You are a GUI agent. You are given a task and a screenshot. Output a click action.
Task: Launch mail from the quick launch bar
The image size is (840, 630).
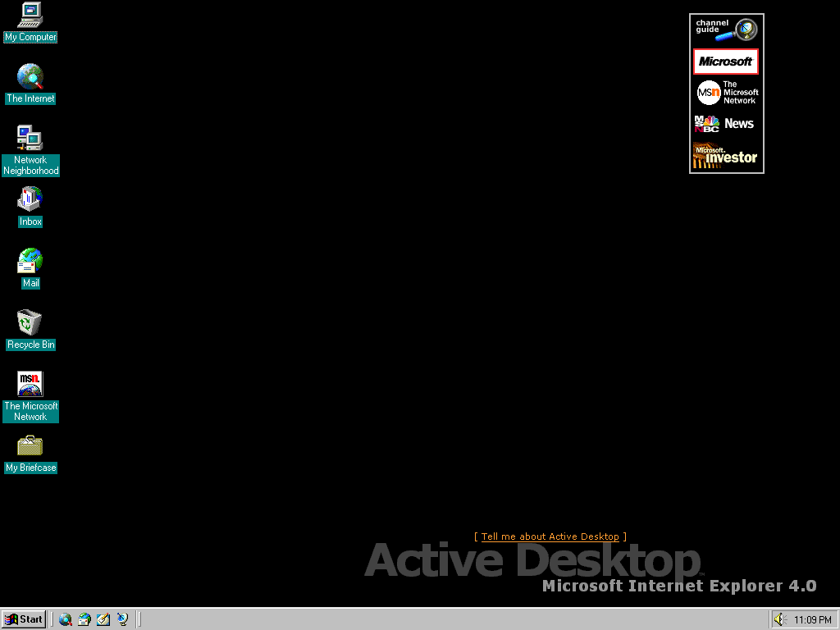tap(84, 619)
